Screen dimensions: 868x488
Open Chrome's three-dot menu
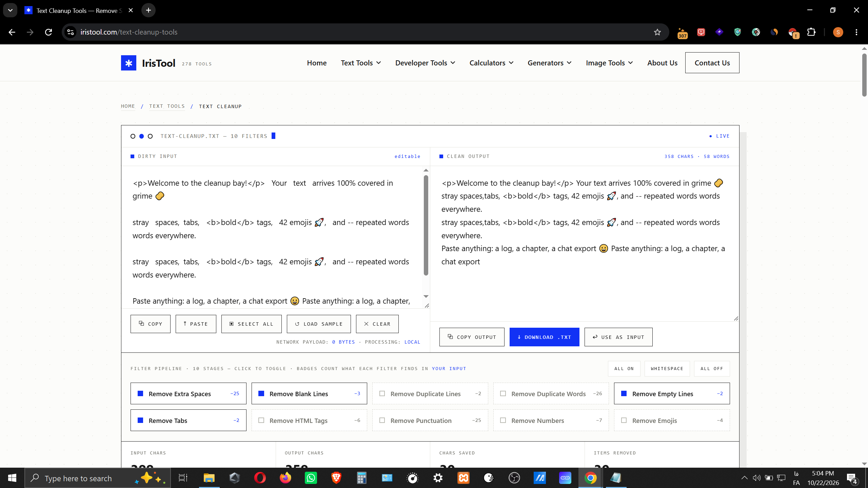click(x=856, y=32)
